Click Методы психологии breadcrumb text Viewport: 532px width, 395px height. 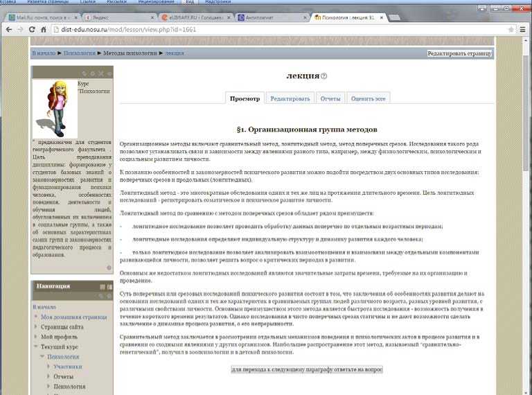coord(130,53)
